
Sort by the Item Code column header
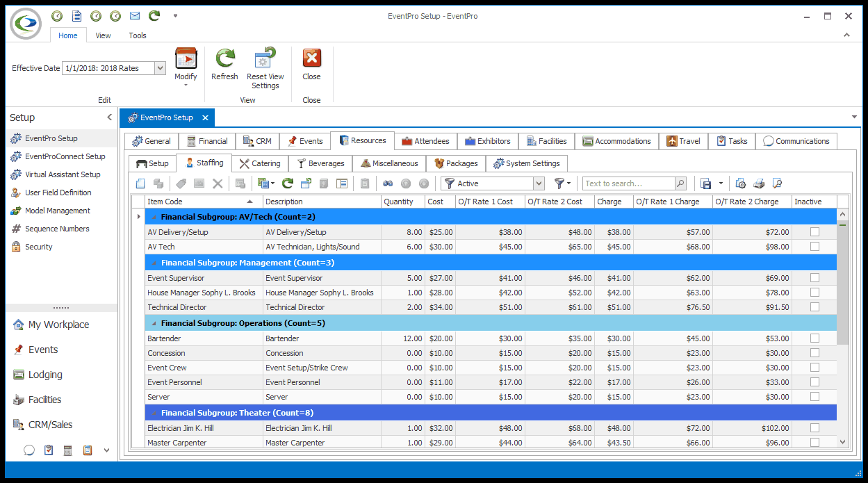click(x=204, y=202)
